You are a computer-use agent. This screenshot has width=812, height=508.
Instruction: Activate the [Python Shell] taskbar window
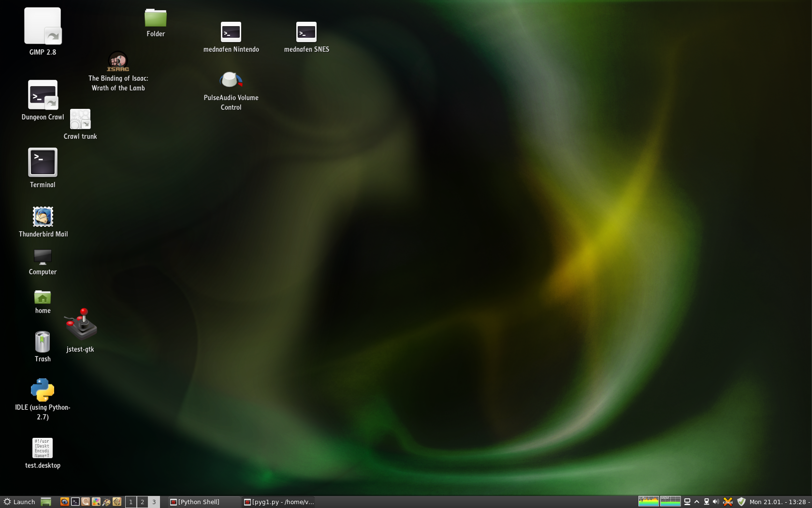coord(204,502)
